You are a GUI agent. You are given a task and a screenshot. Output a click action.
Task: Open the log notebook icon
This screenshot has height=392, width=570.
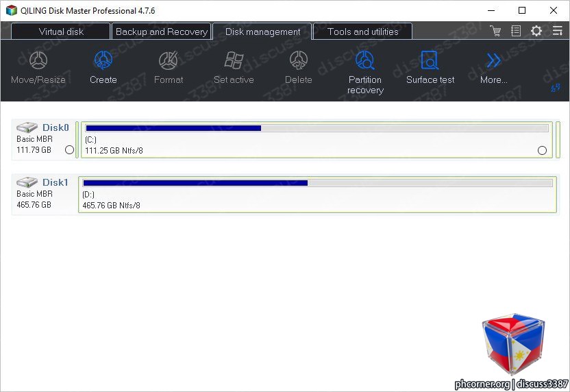coord(516,31)
